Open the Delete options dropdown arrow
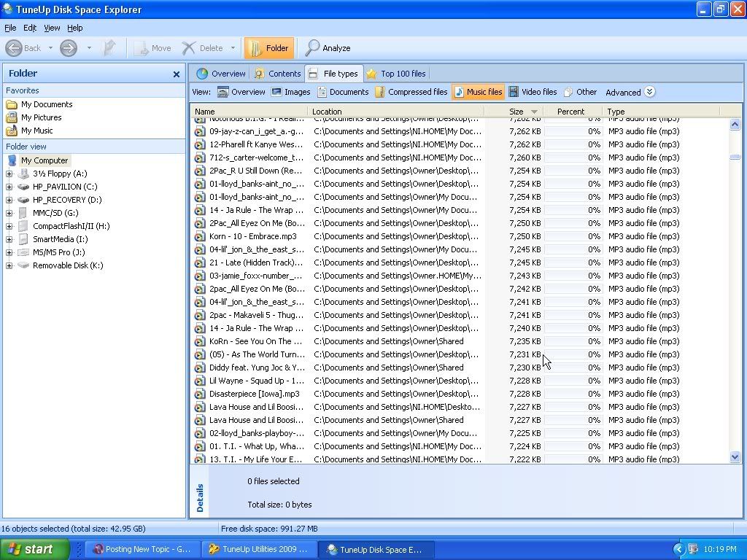The width and height of the screenshot is (747, 560). 233,48
